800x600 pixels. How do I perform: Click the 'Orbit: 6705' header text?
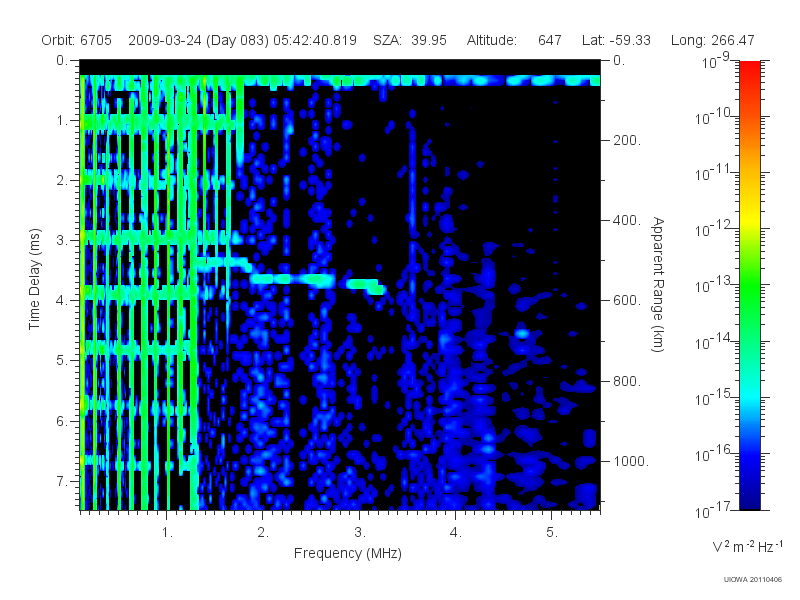77,40
